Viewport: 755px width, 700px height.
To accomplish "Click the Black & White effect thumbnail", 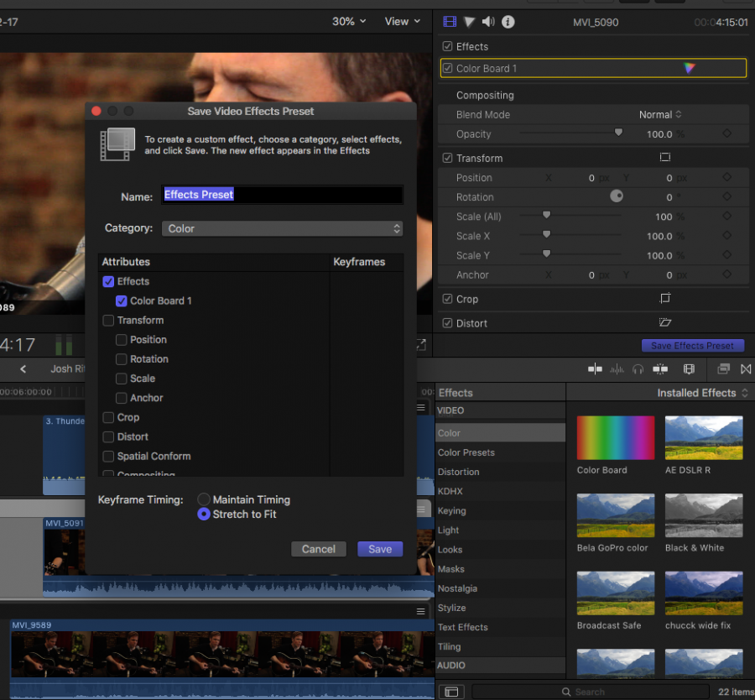I will click(704, 515).
